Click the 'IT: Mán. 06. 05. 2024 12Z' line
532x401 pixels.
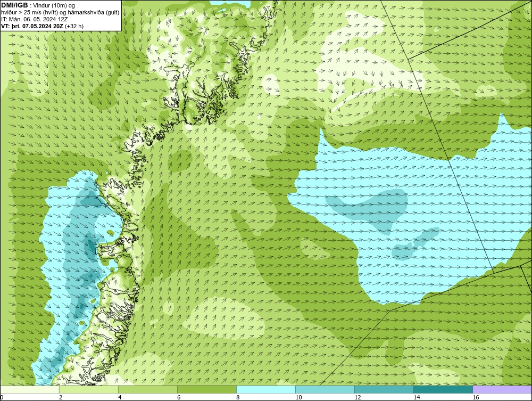34,19
